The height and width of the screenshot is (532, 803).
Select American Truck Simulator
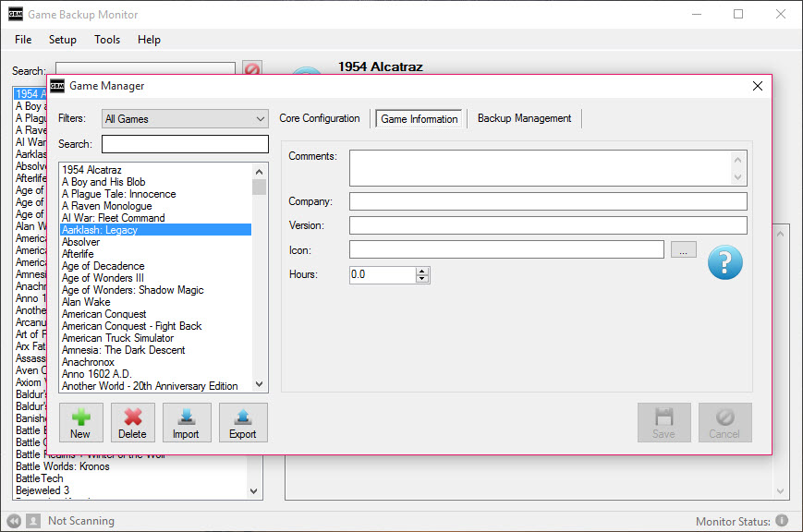pyautogui.click(x=117, y=338)
